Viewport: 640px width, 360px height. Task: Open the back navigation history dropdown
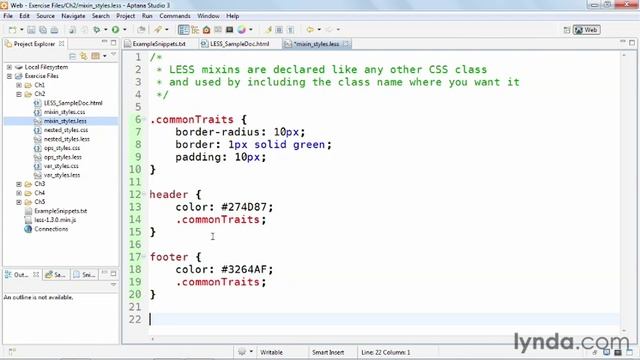[319, 30]
